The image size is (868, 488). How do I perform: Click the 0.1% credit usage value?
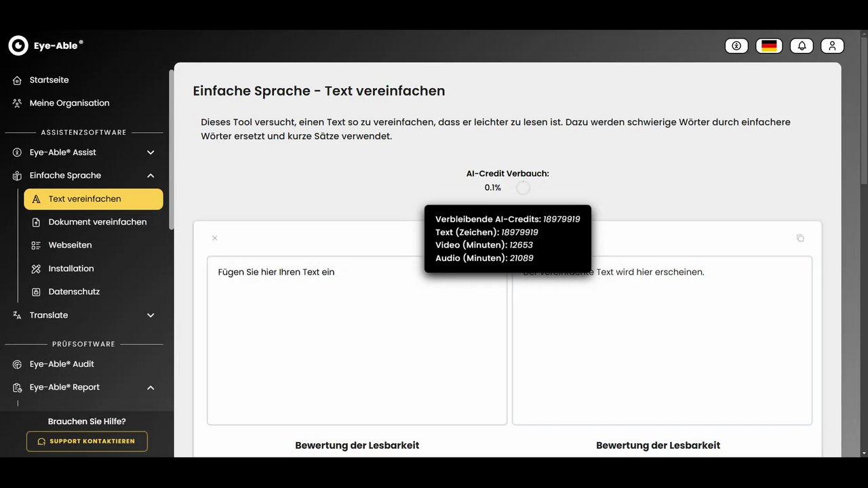coord(493,188)
